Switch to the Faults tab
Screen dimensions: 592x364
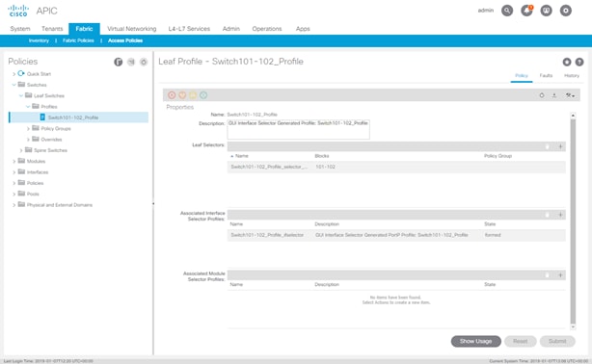point(546,76)
